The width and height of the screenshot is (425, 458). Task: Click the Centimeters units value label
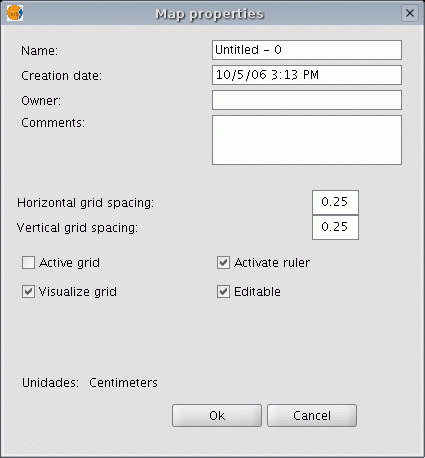(123, 383)
